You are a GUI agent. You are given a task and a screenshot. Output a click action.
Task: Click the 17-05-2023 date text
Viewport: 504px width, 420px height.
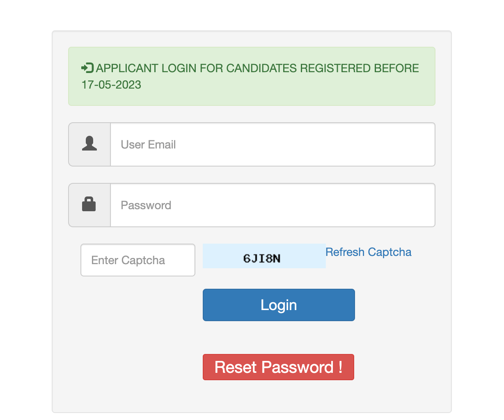point(111,85)
